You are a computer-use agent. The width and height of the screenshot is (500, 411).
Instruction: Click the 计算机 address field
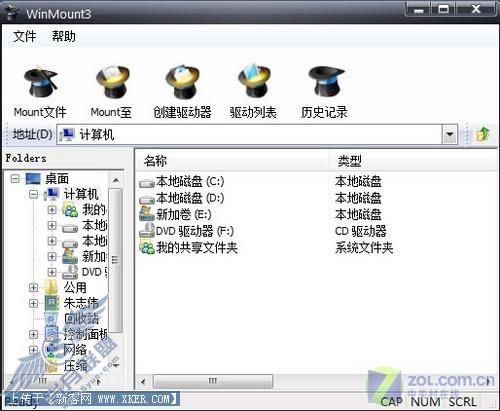click(250, 134)
